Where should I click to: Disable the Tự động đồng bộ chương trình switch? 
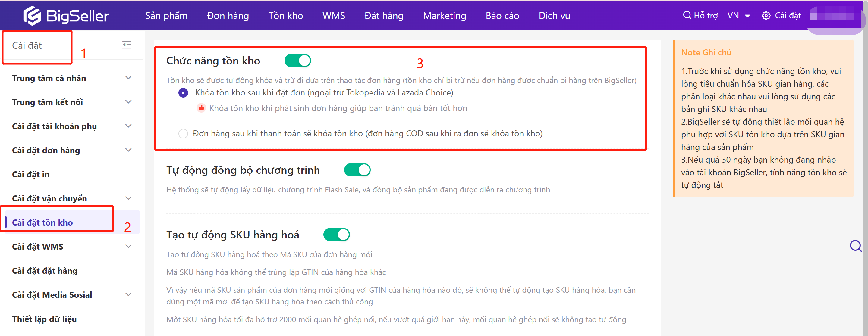click(x=357, y=170)
